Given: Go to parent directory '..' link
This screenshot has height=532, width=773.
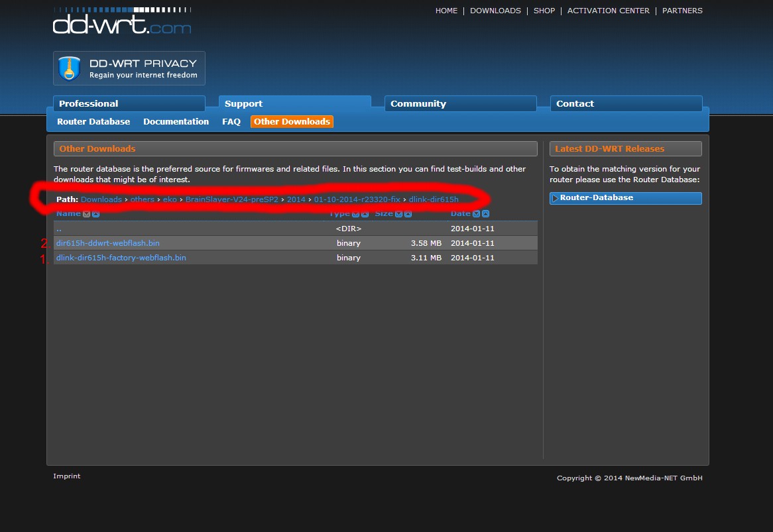Looking at the screenshot, I should [58, 229].
